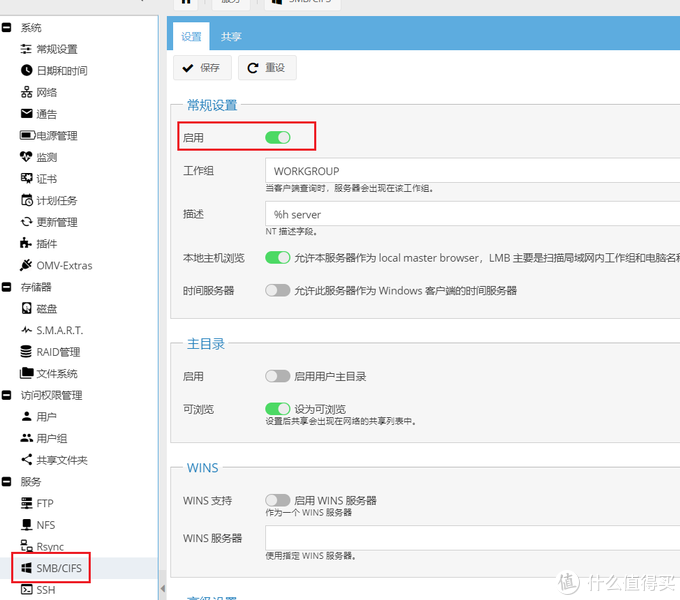Screen dimensions: 680x600
Task: Enable 启用用户主目录 switch
Action: coord(278,376)
